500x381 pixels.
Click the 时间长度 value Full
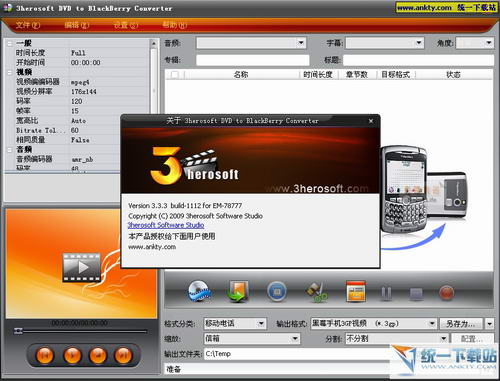click(78, 53)
